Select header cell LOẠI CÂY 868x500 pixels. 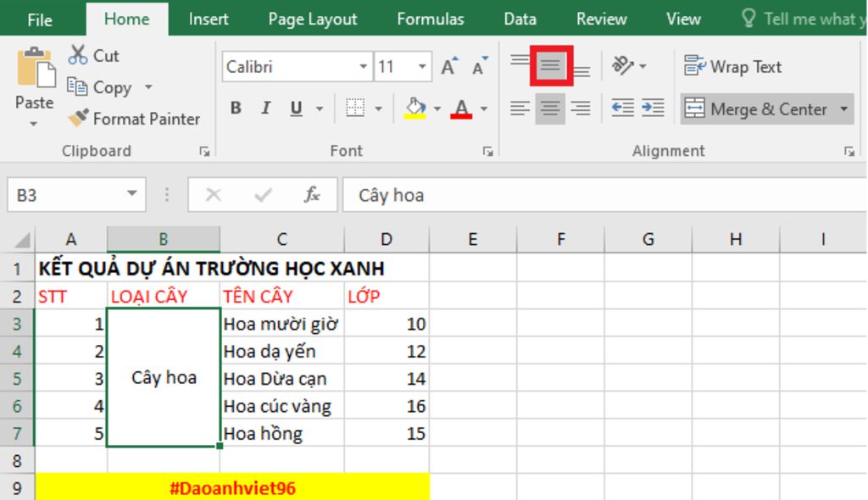164,297
